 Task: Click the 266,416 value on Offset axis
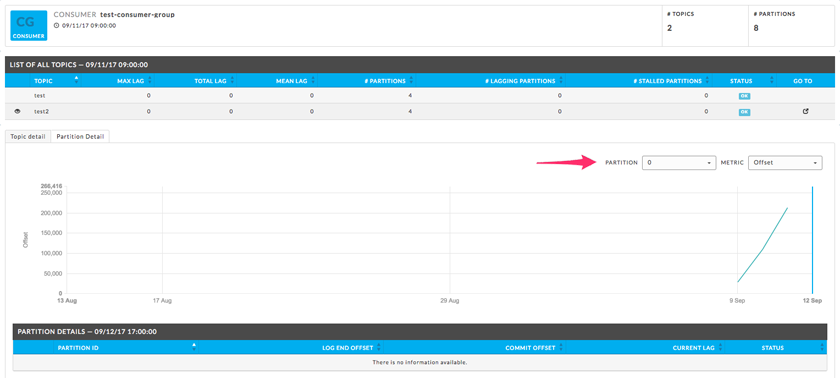pos(52,186)
